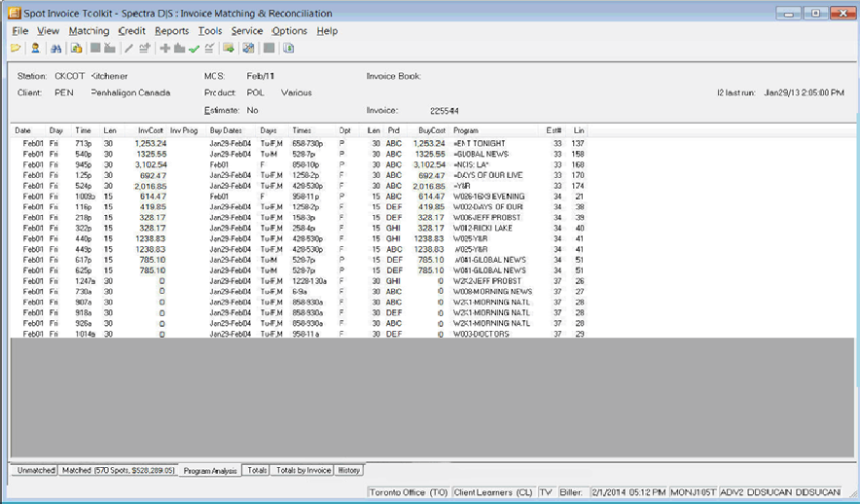The height and width of the screenshot is (504, 860).
Task: Open the History tab
Action: point(349,470)
